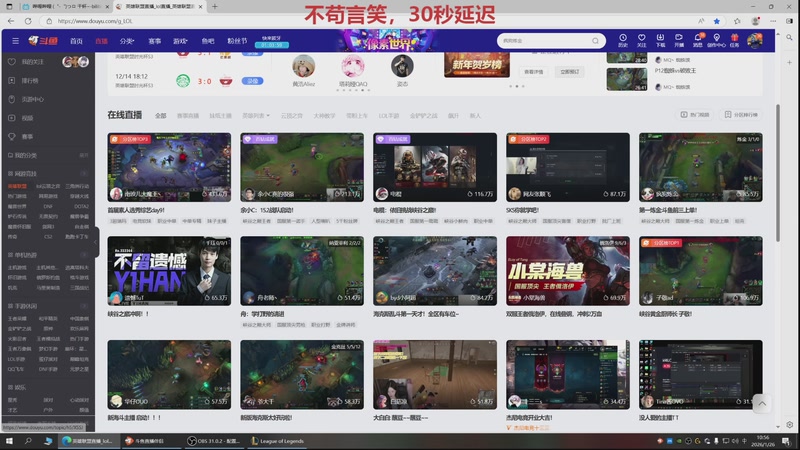Click the 黄浩Aliez streamer avatar
This screenshot has height=450, width=800.
pos(304,66)
